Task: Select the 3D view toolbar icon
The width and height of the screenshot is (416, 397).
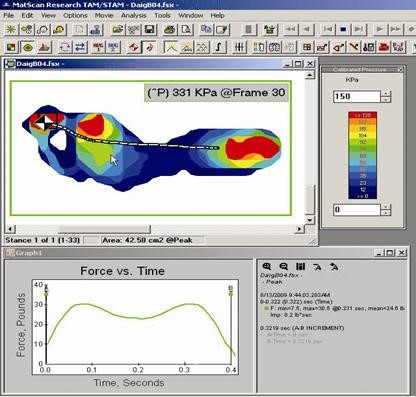Action: 44,47
